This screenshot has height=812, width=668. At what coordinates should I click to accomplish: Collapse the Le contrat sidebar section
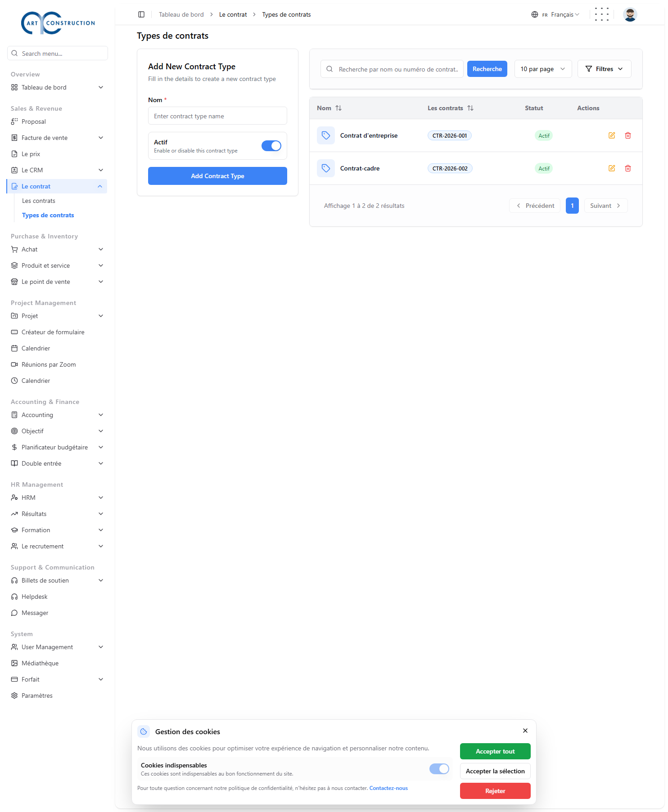(x=57, y=186)
